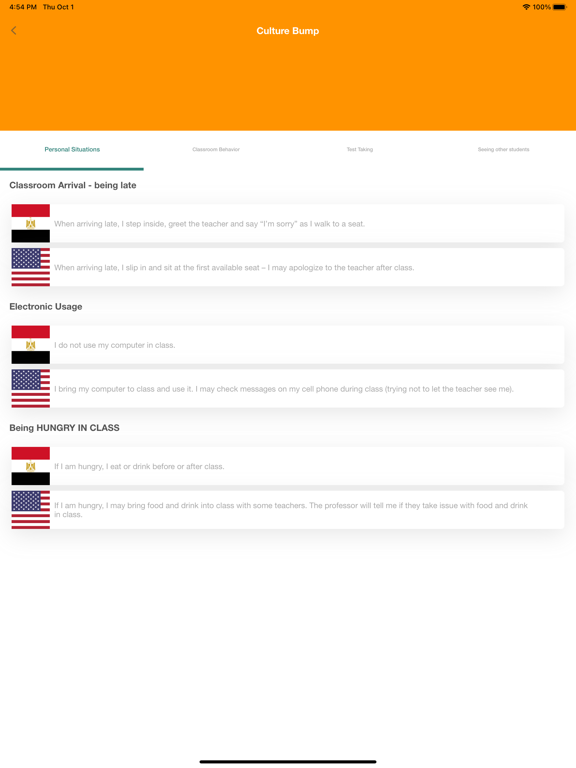Select the Personal Situations tab
The width and height of the screenshot is (576, 768).
pos(72,149)
